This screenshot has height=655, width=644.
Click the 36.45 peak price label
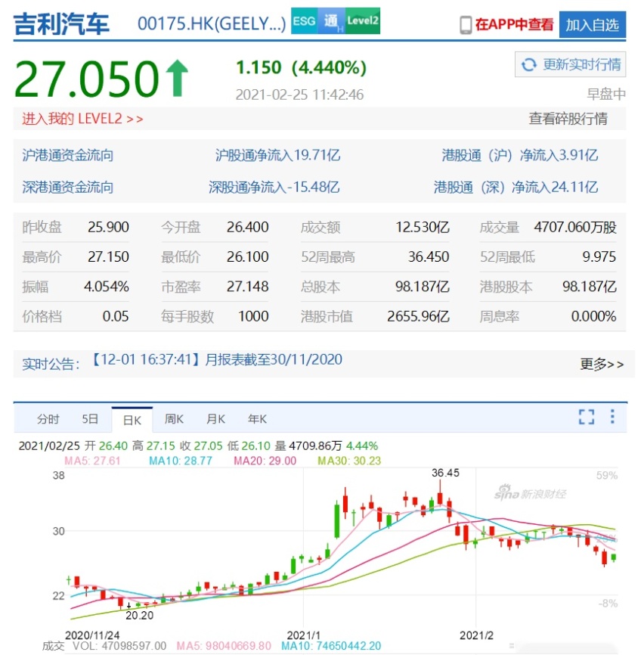(x=445, y=473)
